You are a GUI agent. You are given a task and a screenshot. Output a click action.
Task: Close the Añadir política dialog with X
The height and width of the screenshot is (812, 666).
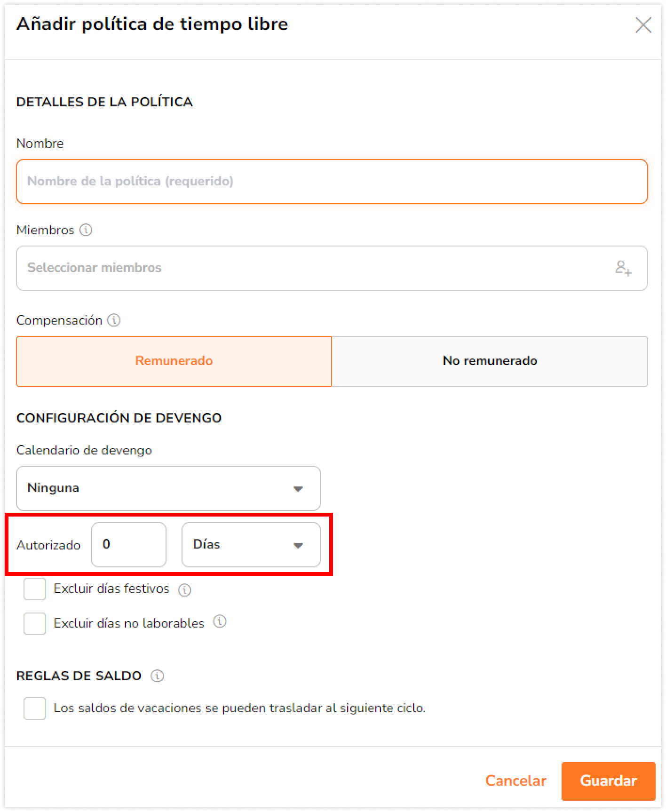[643, 25]
